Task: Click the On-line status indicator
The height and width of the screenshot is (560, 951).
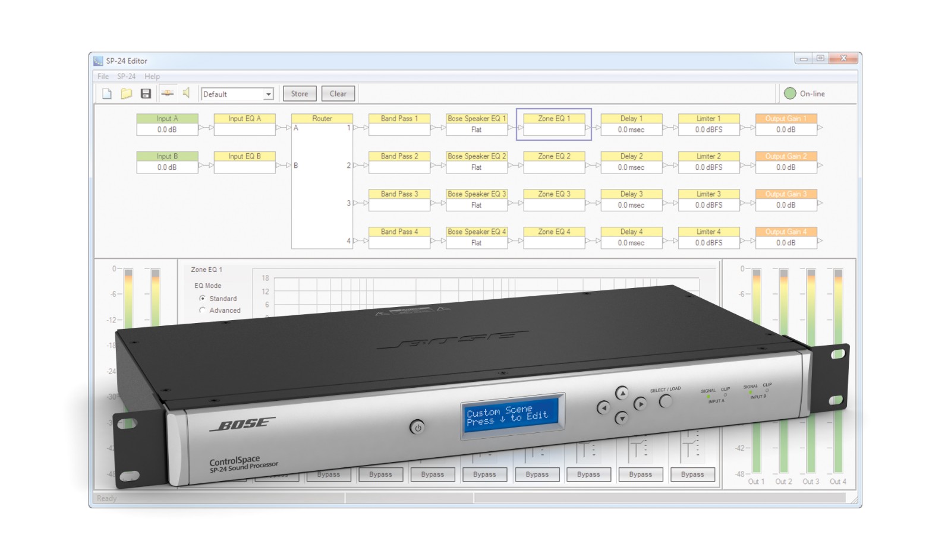Action: (x=791, y=93)
